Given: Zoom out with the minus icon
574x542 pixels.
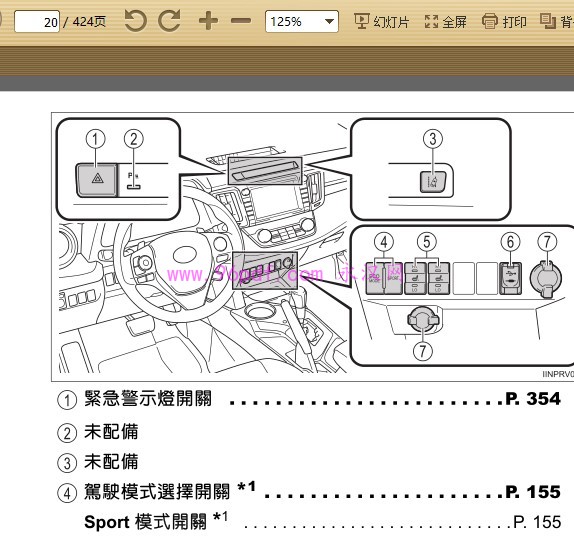Looking at the screenshot, I should pyautogui.click(x=241, y=21).
